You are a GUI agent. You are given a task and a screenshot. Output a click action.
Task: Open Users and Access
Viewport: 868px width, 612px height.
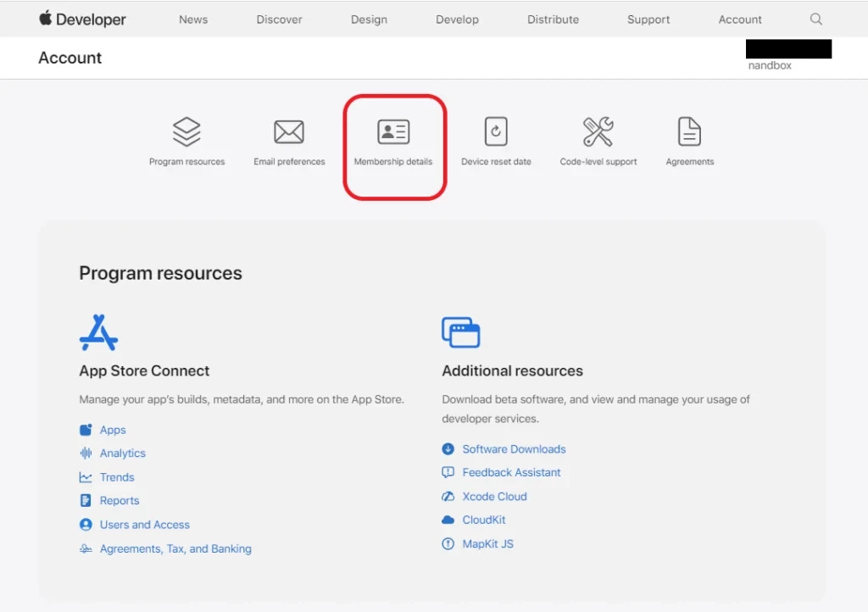(144, 524)
